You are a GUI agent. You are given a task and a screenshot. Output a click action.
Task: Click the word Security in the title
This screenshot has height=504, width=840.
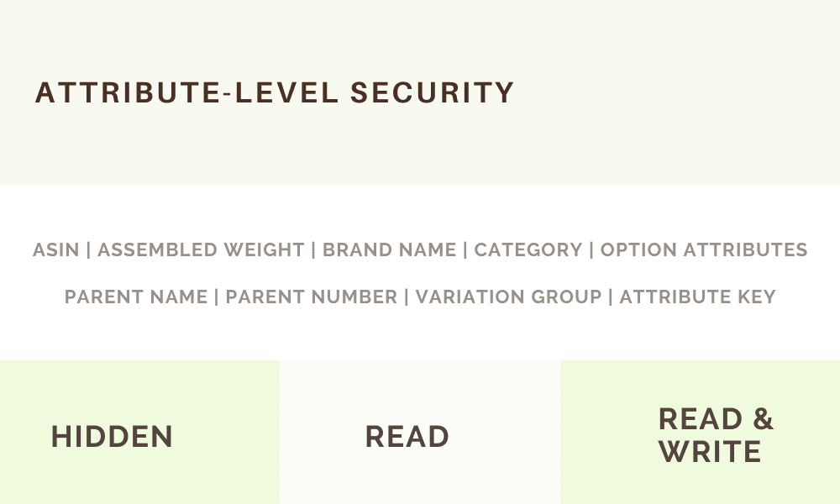pyautogui.click(x=433, y=92)
